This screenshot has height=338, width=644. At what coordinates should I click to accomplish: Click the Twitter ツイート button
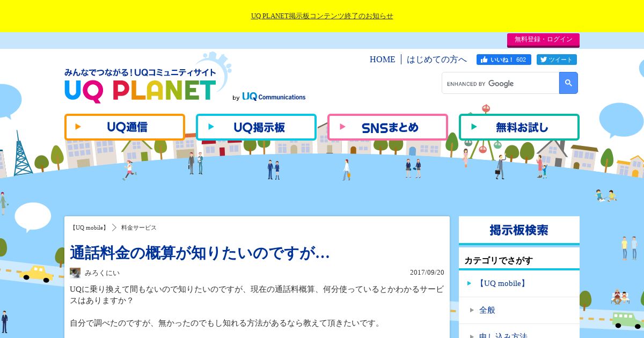coord(557,60)
